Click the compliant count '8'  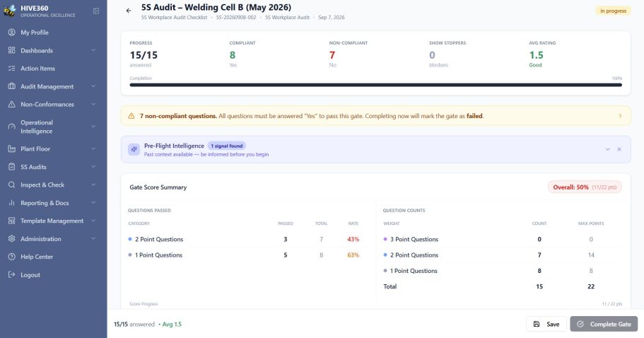point(233,55)
